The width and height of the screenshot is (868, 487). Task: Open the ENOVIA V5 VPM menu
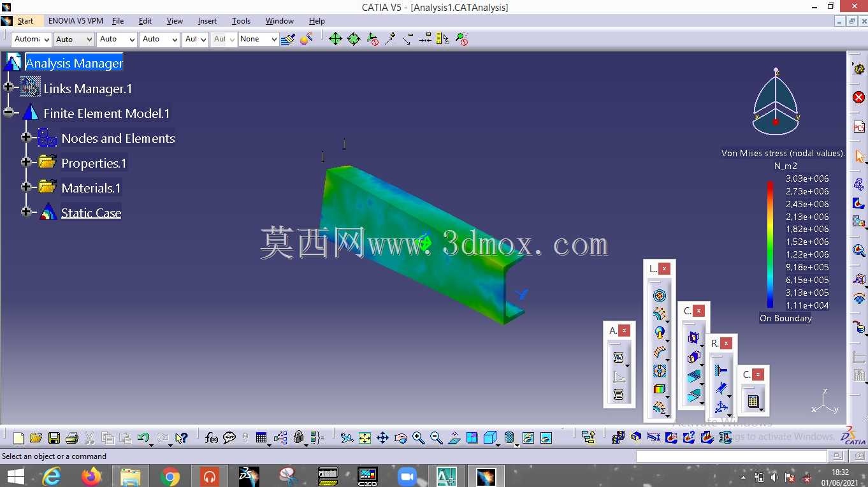(x=76, y=21)
